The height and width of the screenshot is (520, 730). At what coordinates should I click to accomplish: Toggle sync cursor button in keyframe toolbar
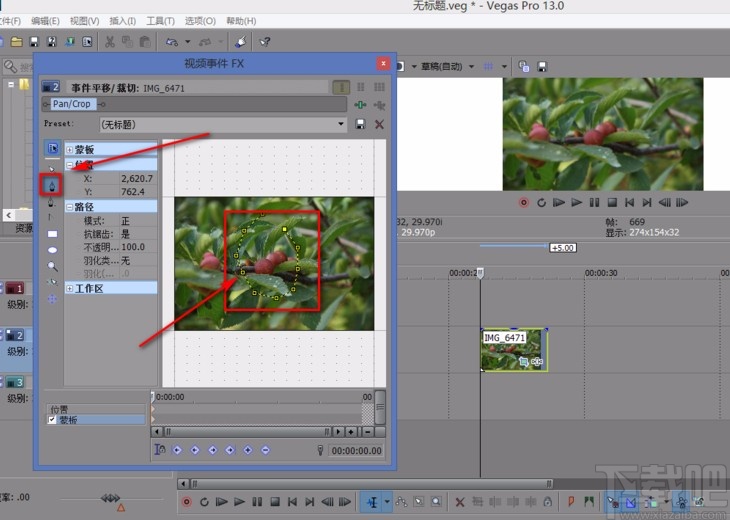coord(161,450)
